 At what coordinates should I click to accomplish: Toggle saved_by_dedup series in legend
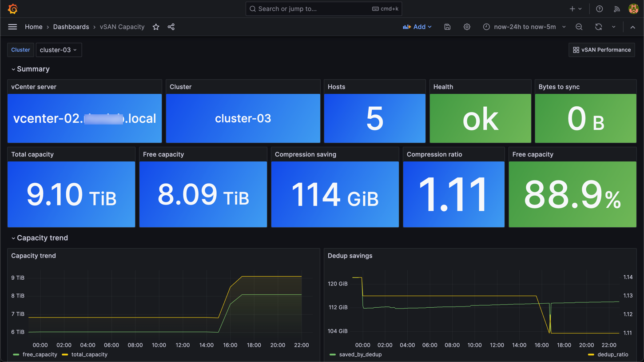point(360,354)
